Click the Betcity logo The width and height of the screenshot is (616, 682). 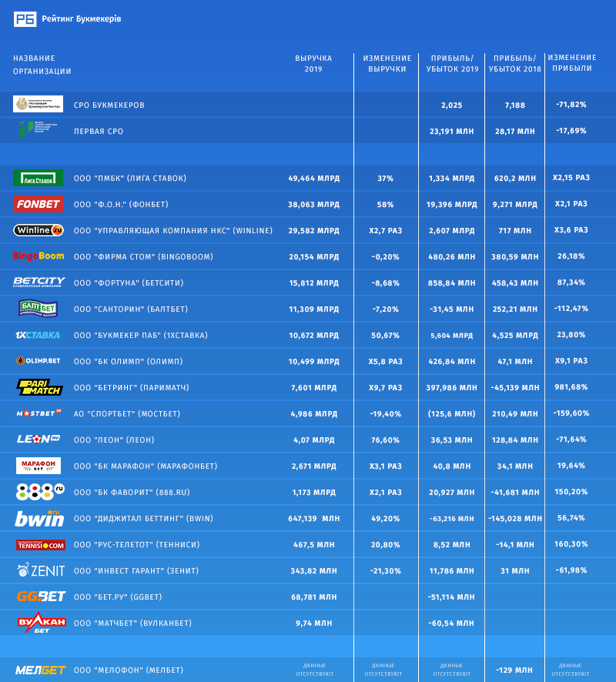pos(38,282)
